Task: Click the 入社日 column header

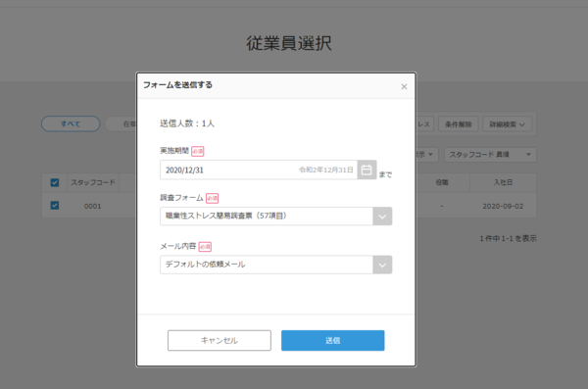Action: pyautogui.click(x=503, y=182)
